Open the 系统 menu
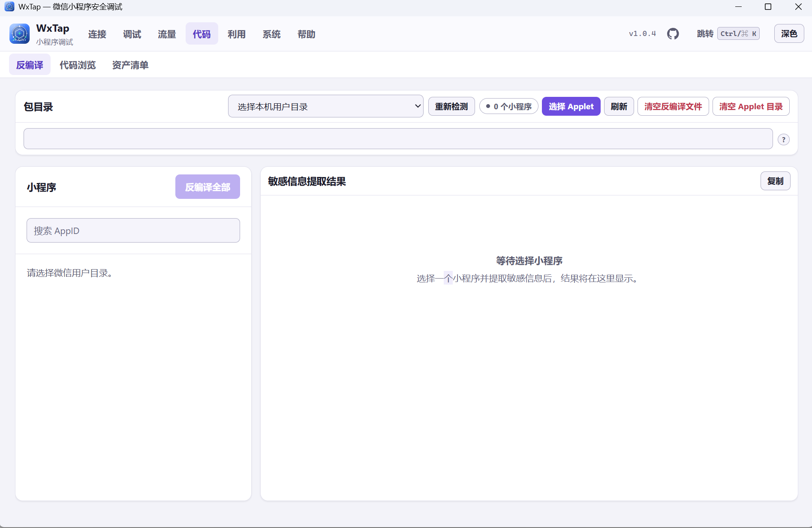Viewport: 812px width, 528px height. (271, 34)
